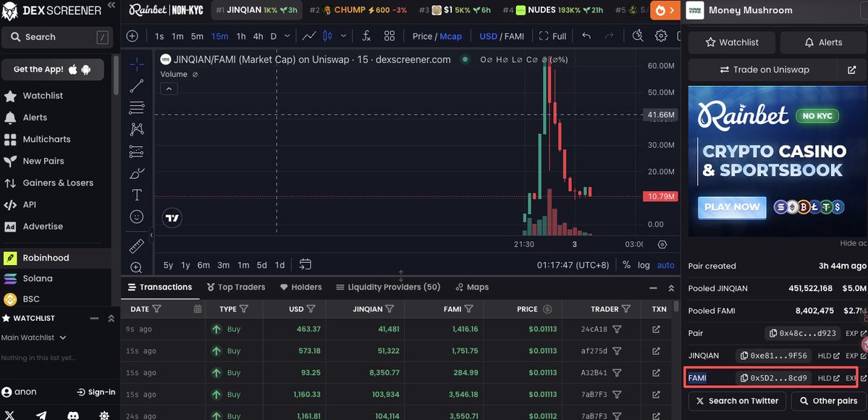Open the emoji icons tool
This screenshot has height=420, width=868.
click(x=136, y=217)
